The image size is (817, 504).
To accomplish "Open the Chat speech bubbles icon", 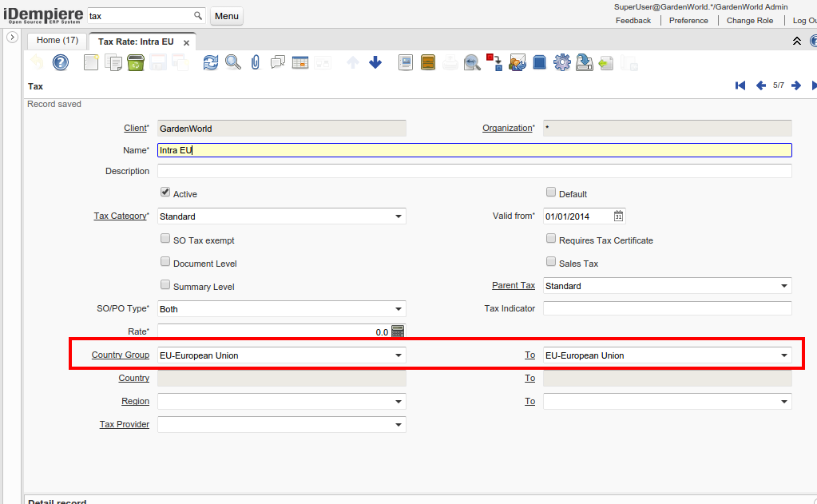I will [278, 62].
